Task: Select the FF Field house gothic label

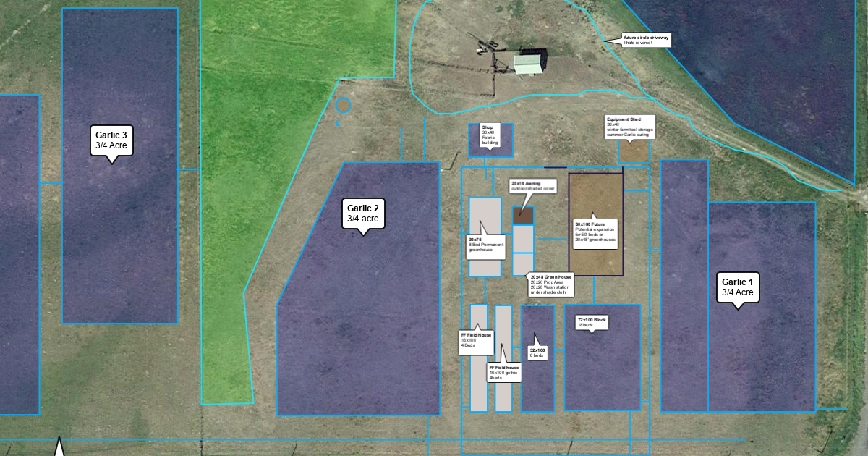Action: (504, 372)
